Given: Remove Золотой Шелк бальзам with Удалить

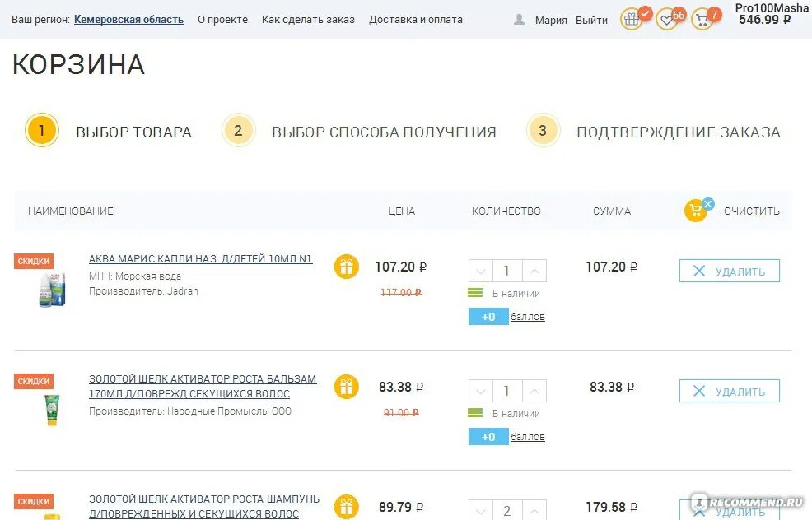Looking at the screenshot, I should point(729,391).
